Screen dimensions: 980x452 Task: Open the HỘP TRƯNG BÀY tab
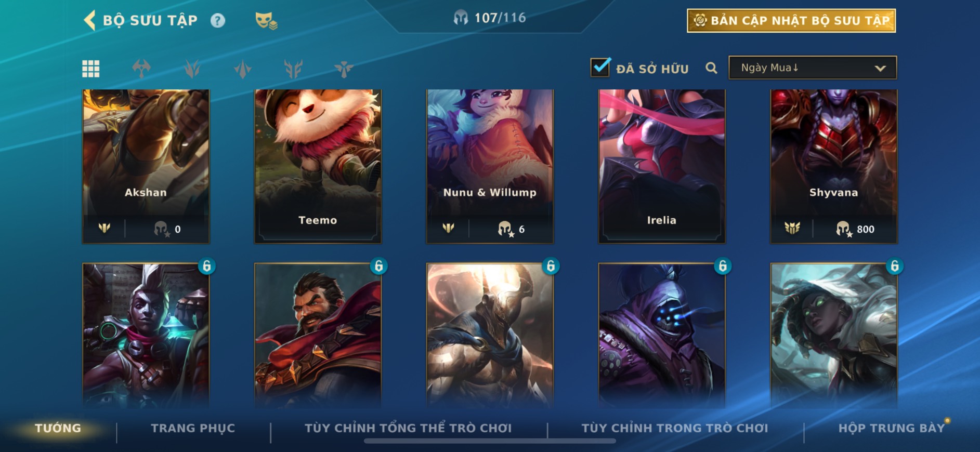891,428
